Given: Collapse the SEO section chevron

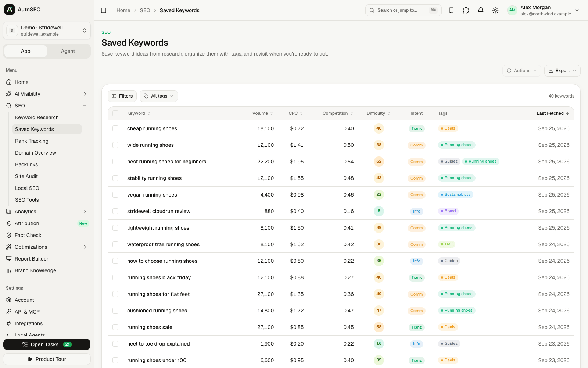Looking at the screenshot, I should click(x=85, y=106).
